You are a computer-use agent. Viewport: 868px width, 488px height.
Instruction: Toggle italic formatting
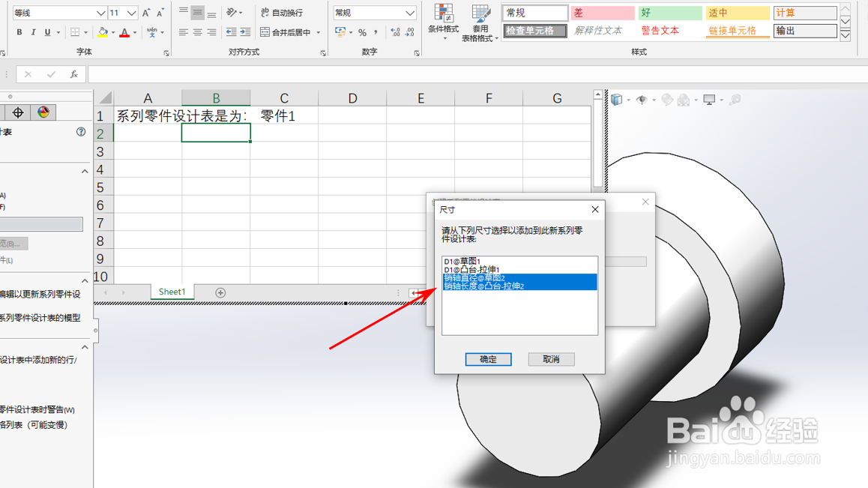[33, 32]
